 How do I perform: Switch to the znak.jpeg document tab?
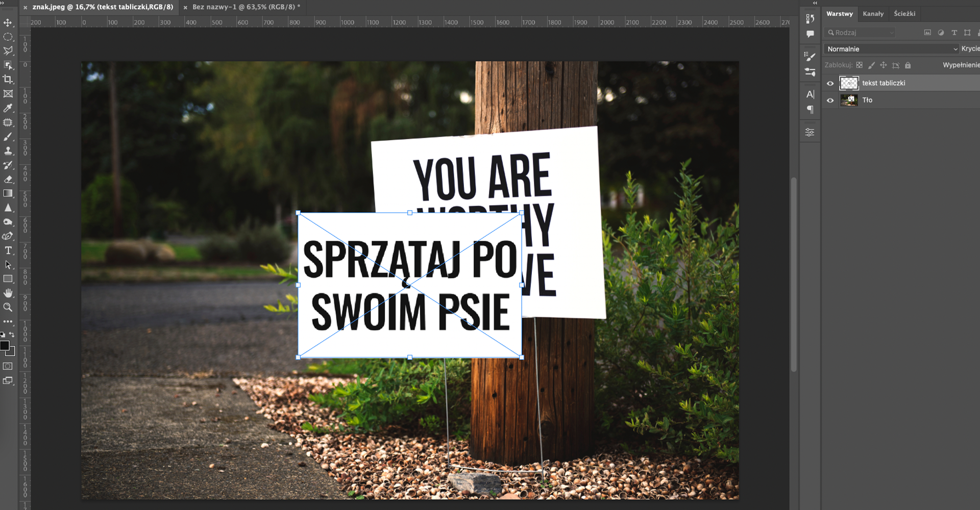[x=103, y=7]
